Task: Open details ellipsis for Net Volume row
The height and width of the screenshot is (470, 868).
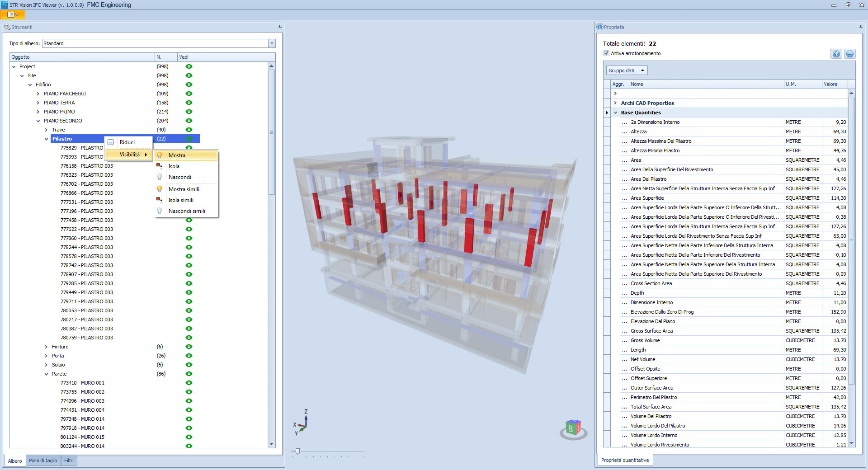Action: [624, 359]
